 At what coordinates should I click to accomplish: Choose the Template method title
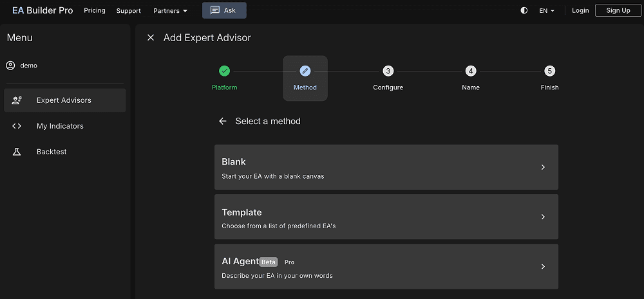[x=241, y=212]
